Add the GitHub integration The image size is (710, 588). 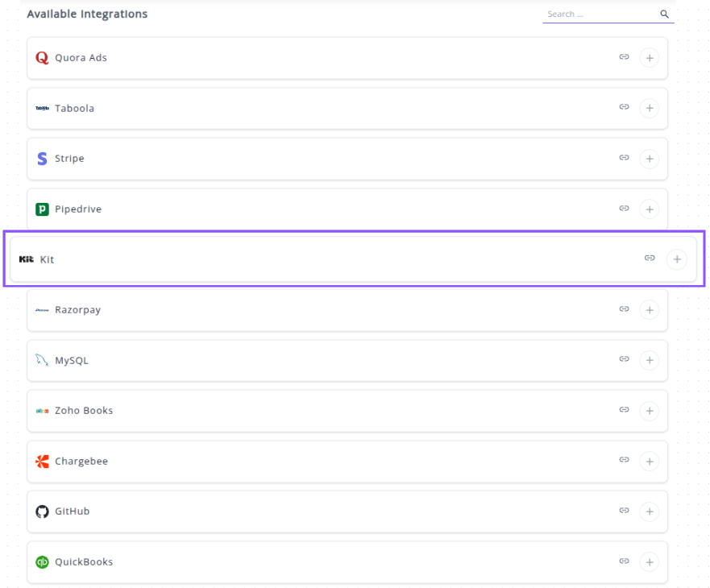click(649, 511)
